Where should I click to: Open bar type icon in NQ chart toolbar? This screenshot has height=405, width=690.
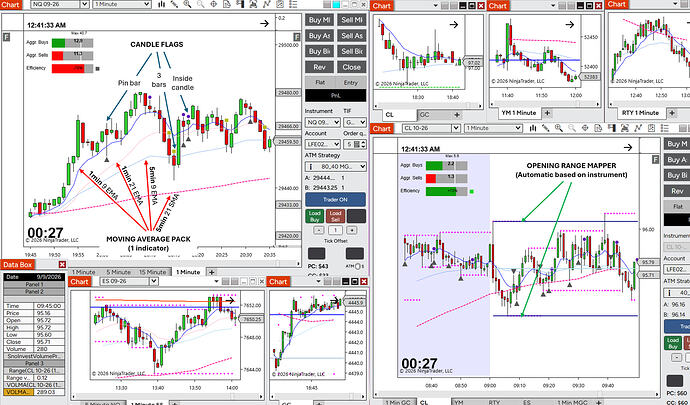[x=161, y=4]
